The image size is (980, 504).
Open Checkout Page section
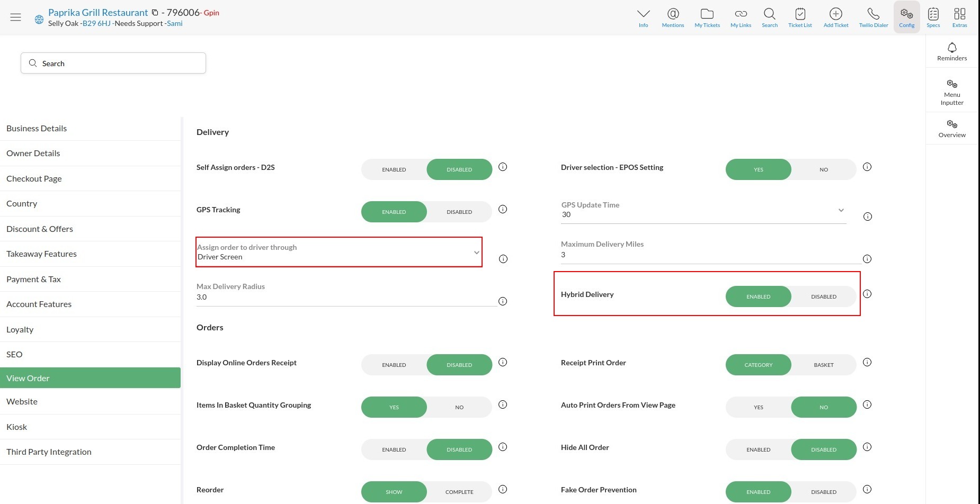click(x=90, y=179)
